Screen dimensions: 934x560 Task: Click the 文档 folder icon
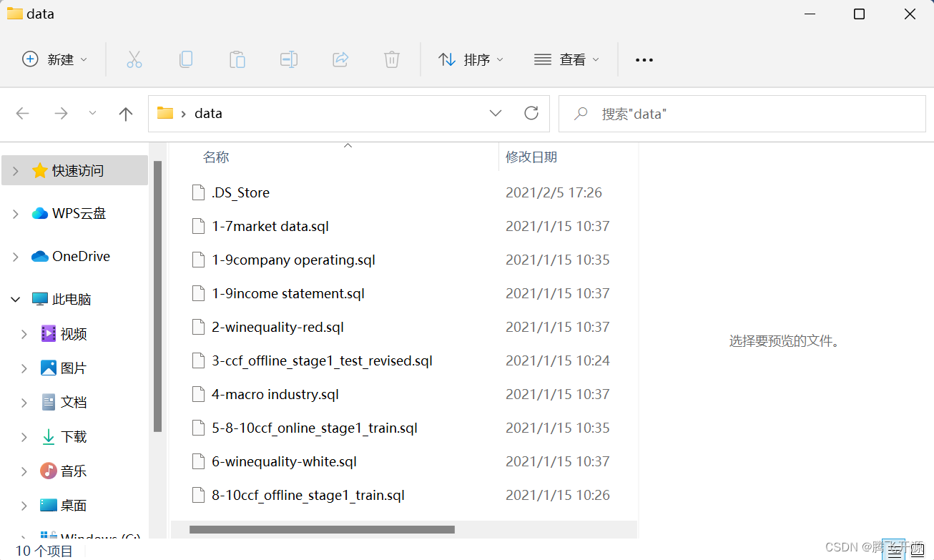(x=49, y=402)
